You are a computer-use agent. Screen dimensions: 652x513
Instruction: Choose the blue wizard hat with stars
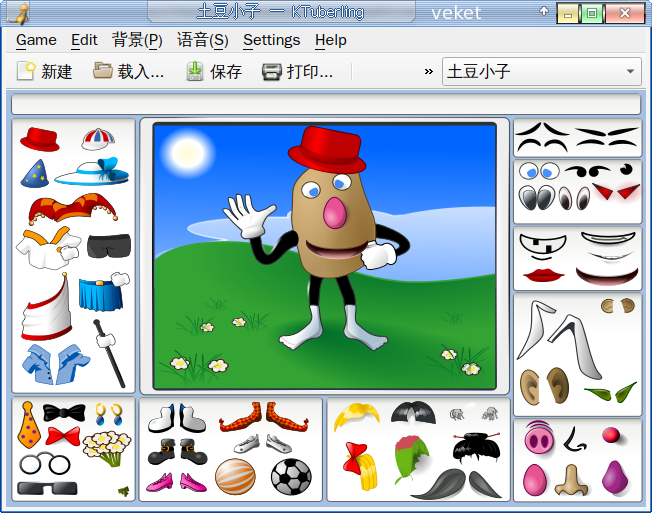35,173
